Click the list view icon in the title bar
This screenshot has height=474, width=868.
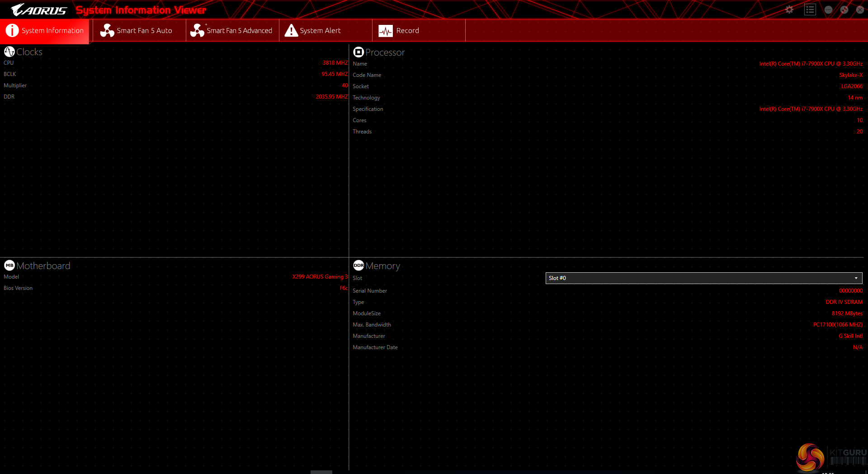pyautogui.click(x=810, y=9)
